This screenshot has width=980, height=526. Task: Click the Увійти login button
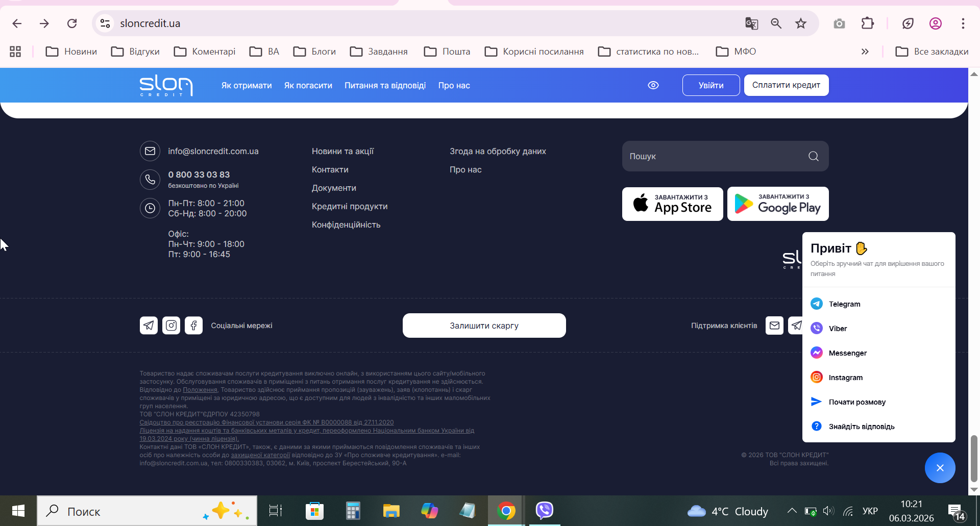coord(711,85)
